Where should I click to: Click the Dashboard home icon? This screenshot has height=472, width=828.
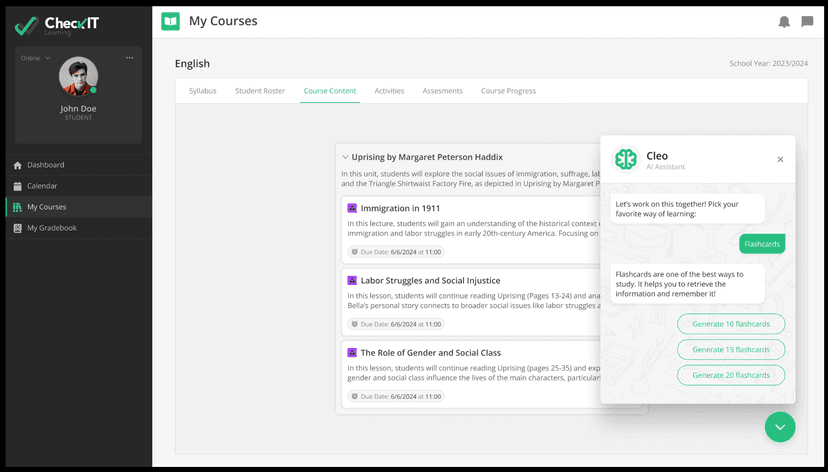tap(17, 165)
